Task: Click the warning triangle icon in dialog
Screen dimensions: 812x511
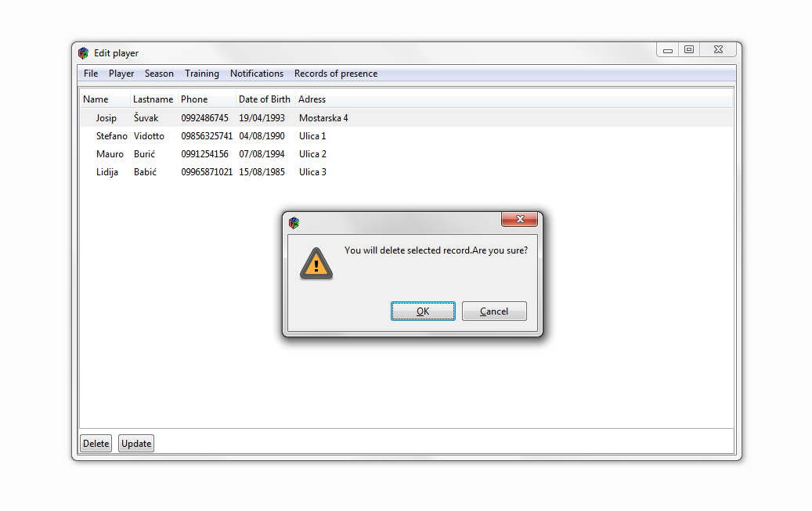Action: [x=316, y=263]
